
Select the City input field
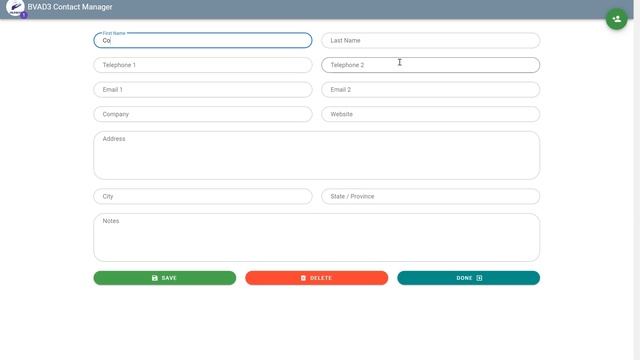click(203, 196)
